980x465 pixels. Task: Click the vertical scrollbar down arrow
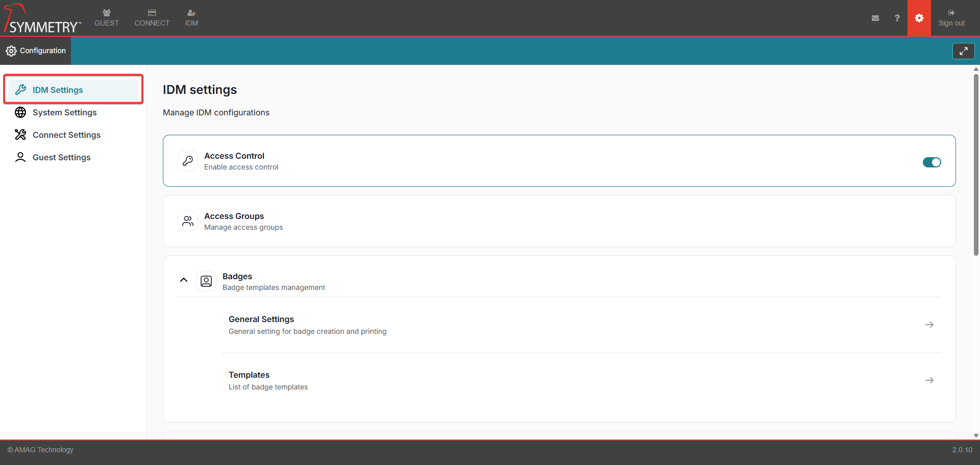(976, 435)
